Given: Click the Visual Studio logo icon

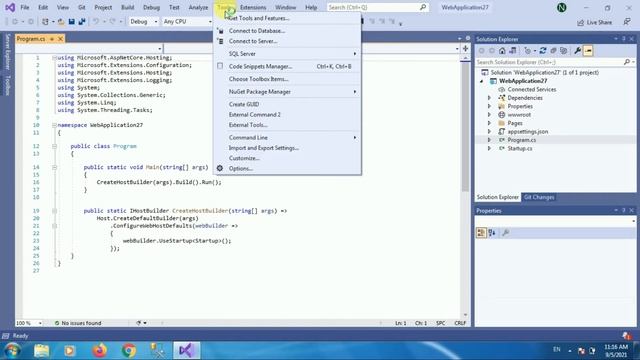Looking at the screenshot, I should click(x=10, y=7).
